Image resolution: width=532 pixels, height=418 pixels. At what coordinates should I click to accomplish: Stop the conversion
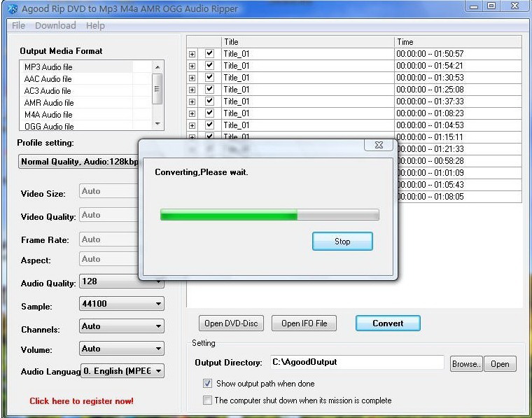click(x=342, y=242)
